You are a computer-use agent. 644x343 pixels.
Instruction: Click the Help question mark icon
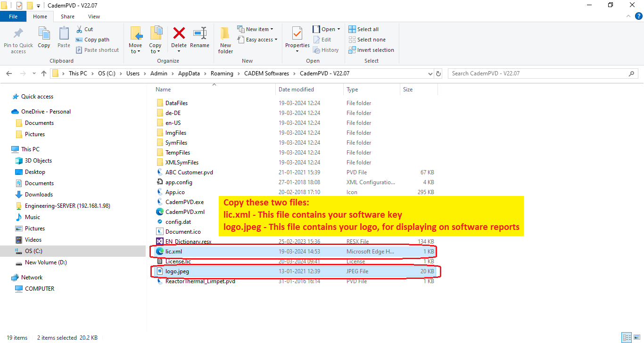(639, 16)
